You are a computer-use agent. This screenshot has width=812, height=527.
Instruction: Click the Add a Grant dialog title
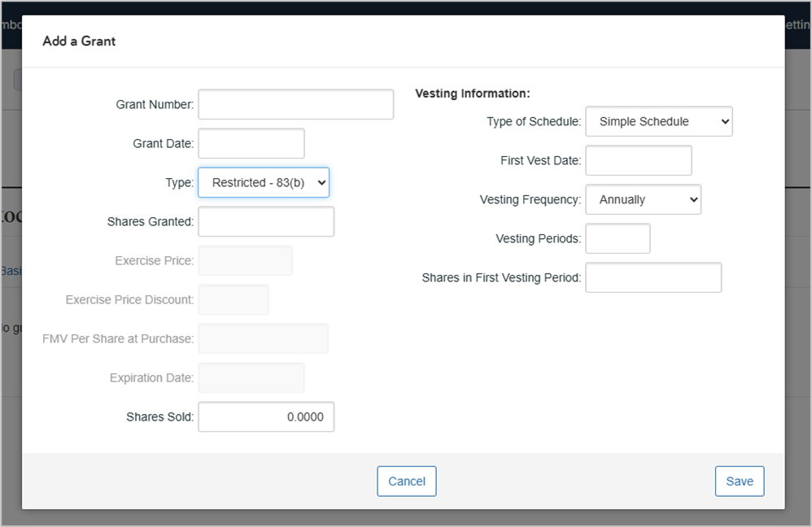79,41
